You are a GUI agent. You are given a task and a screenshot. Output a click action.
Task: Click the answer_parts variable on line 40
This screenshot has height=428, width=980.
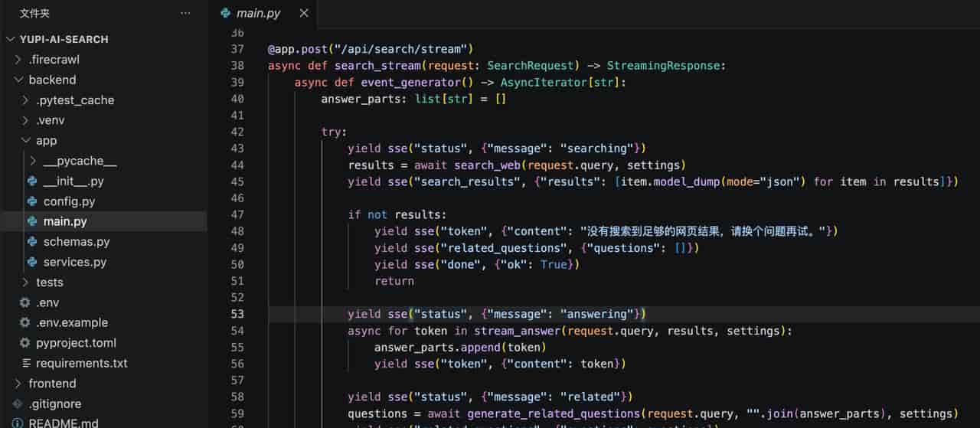[361, 99]
